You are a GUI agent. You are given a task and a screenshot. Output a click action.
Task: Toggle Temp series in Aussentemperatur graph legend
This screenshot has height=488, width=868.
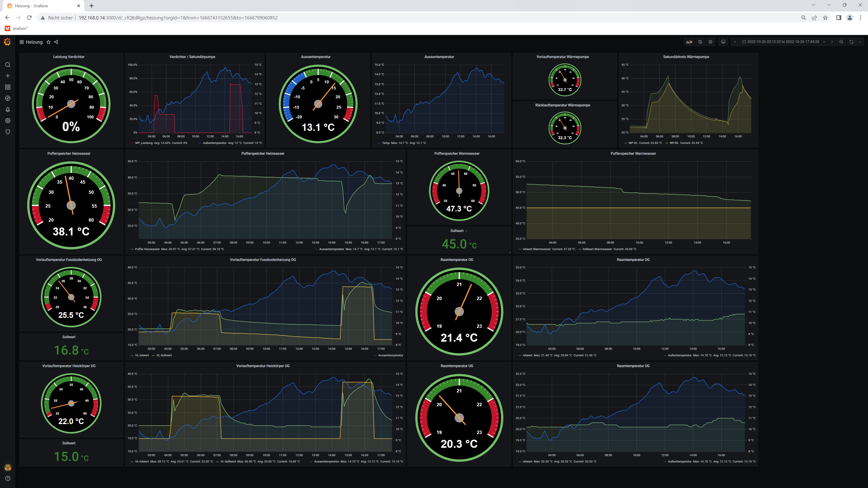pos(385,143)
